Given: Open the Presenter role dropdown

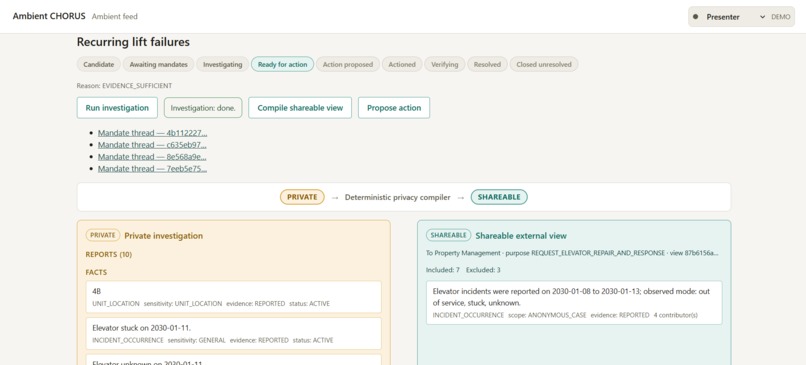Looking at the screenshot, I should tap(729, 17).
